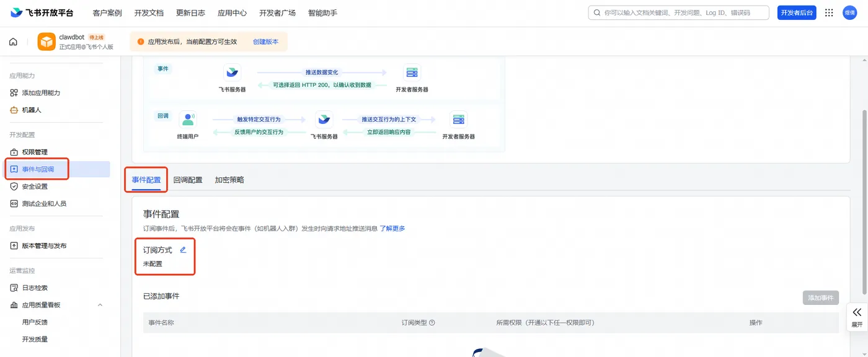This screenshot has width=868, height=357.
Task: Collapse the 应用质量看板 section chevron
Action: (100, 305)
